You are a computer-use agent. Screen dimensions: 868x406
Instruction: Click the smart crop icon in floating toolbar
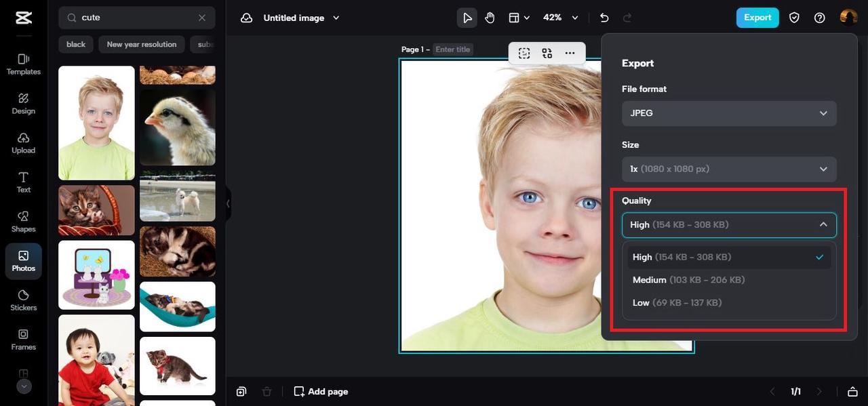click(524, 53)
